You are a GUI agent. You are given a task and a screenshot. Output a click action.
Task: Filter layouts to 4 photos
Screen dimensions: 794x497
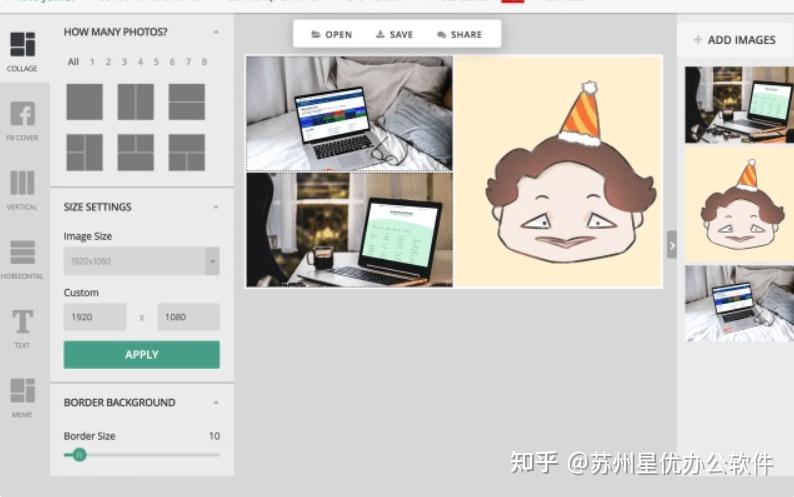click(x=140, y=62)
